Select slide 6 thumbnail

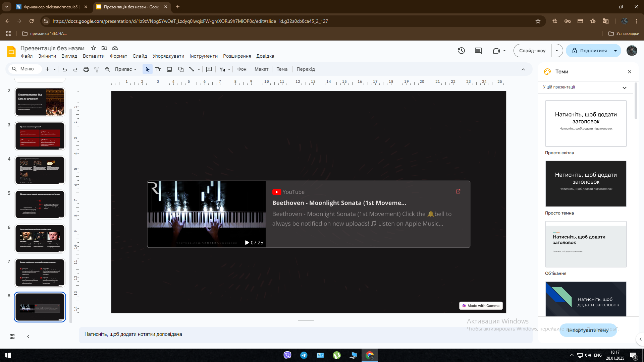[x=40, y=239]
